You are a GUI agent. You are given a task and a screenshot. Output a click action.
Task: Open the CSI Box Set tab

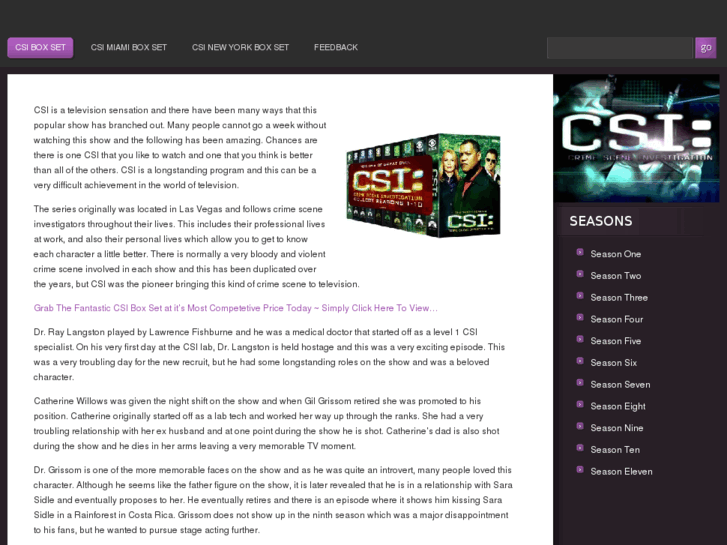[40, 48]
